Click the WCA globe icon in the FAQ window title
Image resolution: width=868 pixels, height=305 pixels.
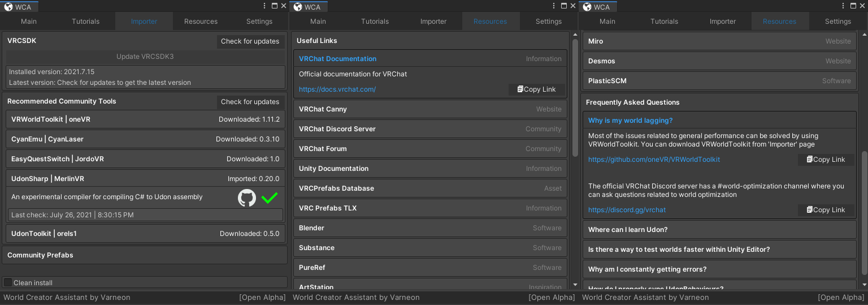coord(587,7)
